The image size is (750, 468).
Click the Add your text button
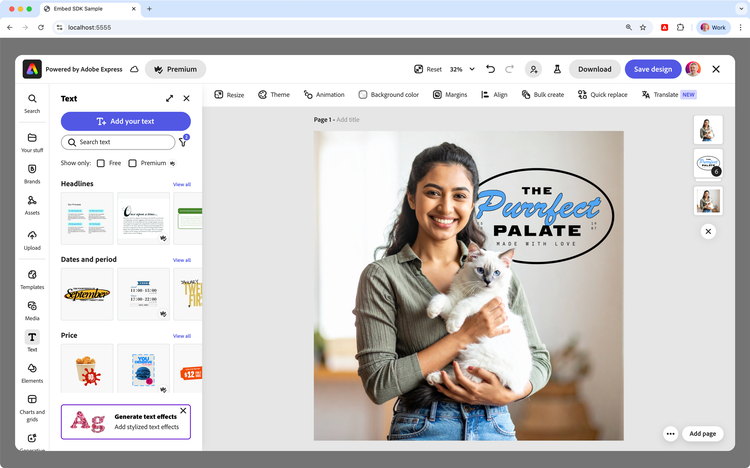pos(125,121)
